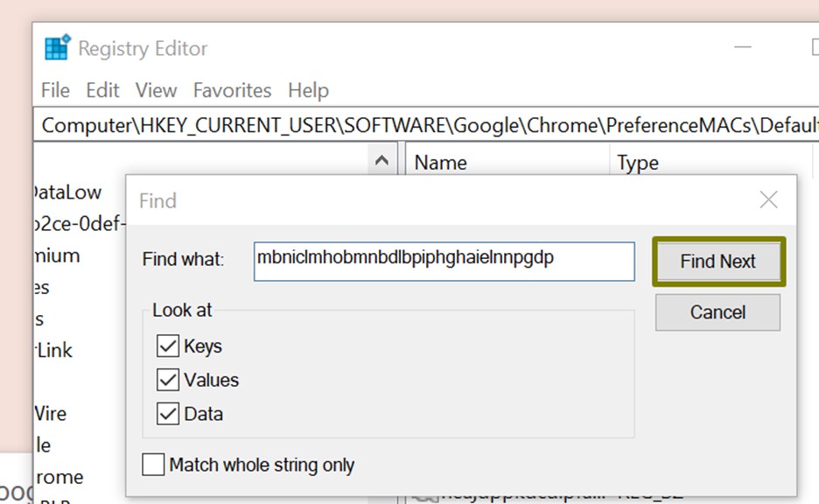
Task: Enable Match whole string only
Action: [x=153, y=465]
